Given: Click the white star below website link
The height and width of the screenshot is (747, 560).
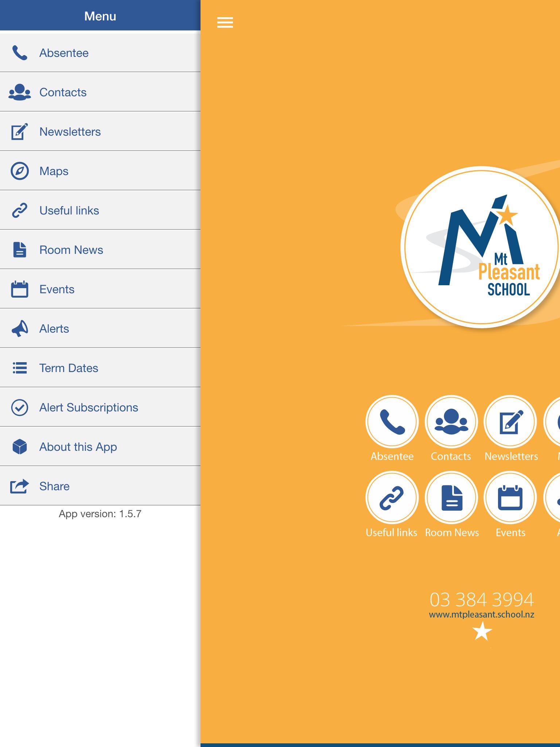Looking at the screenshot, I should 482,631.
